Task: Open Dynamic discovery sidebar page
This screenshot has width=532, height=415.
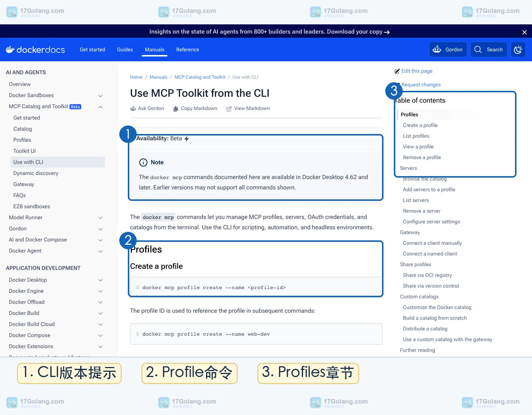Action: (36, 173)
